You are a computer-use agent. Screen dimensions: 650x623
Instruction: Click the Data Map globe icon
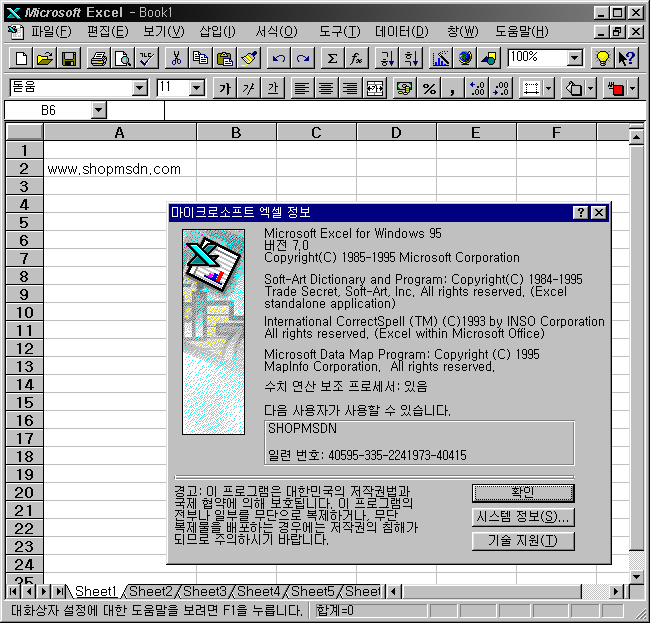click(x=465, y=58)
